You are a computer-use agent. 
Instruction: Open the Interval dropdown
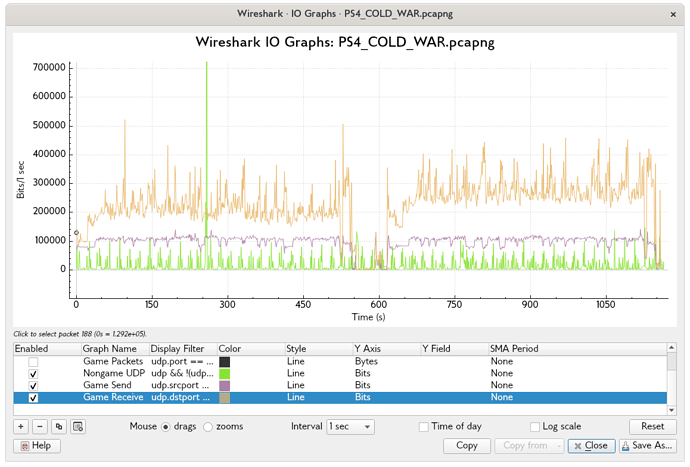350,427
